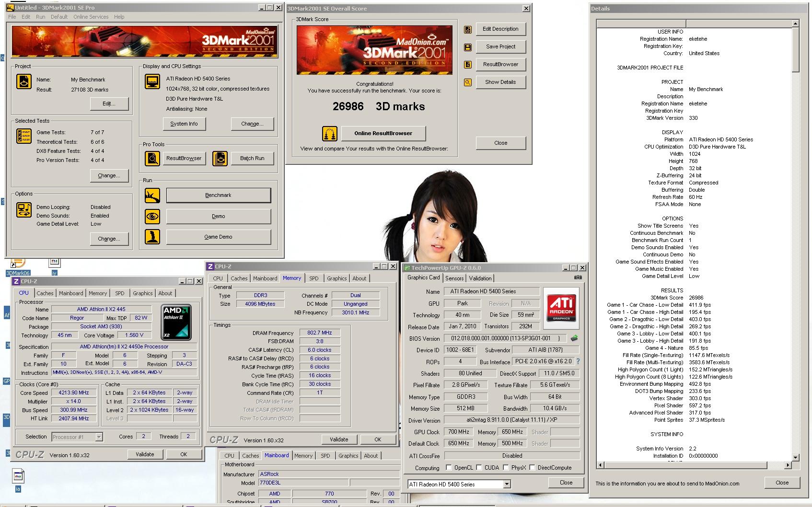Open the Online Services menu

[91, 17]
